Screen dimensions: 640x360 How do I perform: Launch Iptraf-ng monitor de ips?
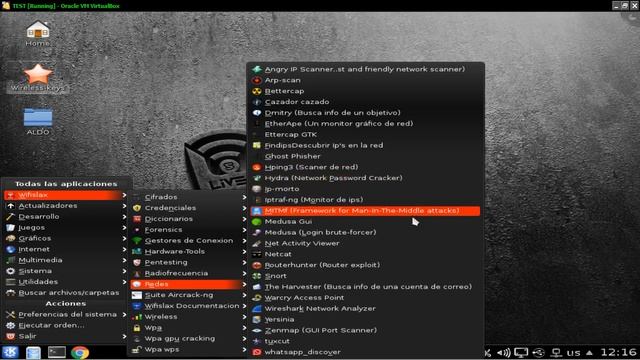[365, 200]
